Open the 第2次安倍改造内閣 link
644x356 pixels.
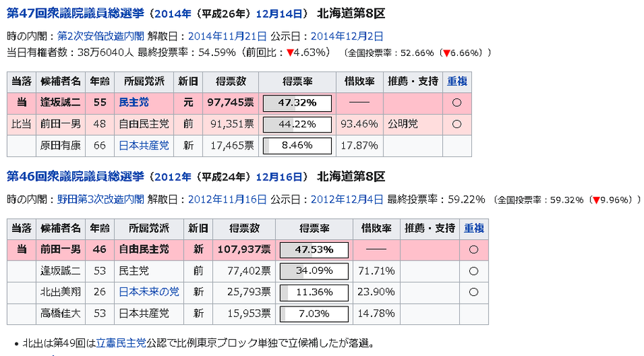click(100, 36)
